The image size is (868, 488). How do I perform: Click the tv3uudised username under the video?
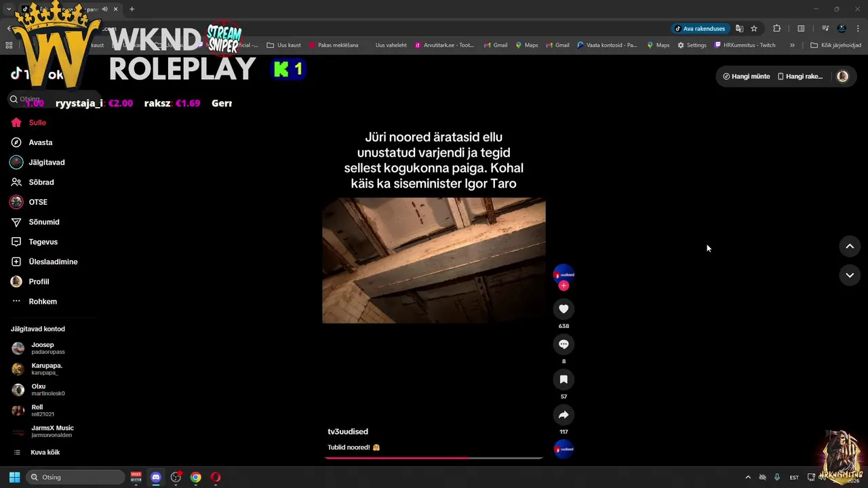tap(348, 432)
